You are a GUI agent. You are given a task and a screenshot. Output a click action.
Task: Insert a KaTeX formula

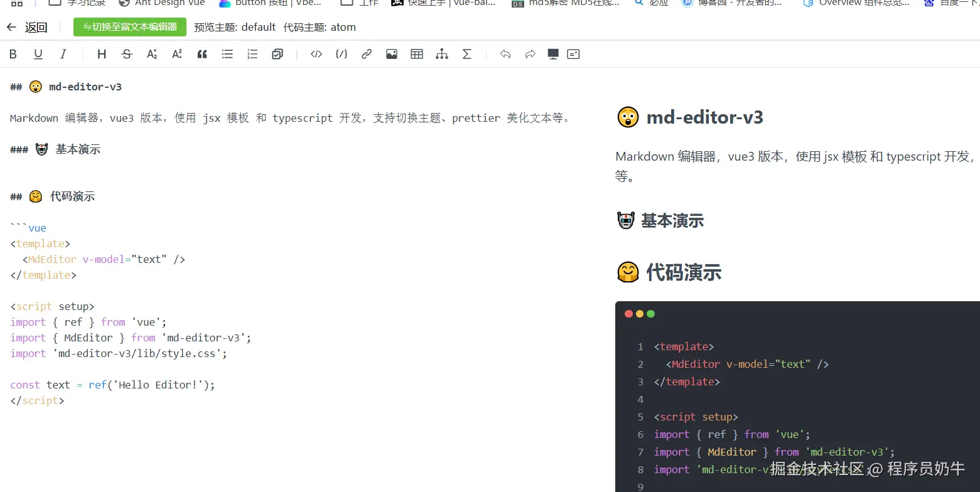(466, 54)
